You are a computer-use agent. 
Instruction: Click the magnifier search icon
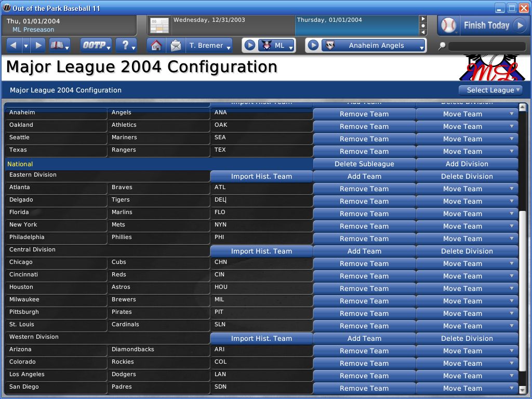click(x=442, y=46)
